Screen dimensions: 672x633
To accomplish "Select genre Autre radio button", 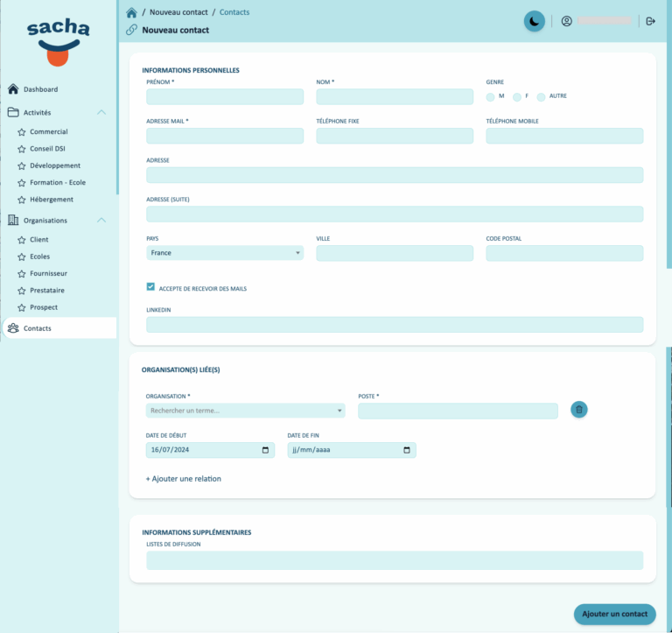I will click(541, 97).
